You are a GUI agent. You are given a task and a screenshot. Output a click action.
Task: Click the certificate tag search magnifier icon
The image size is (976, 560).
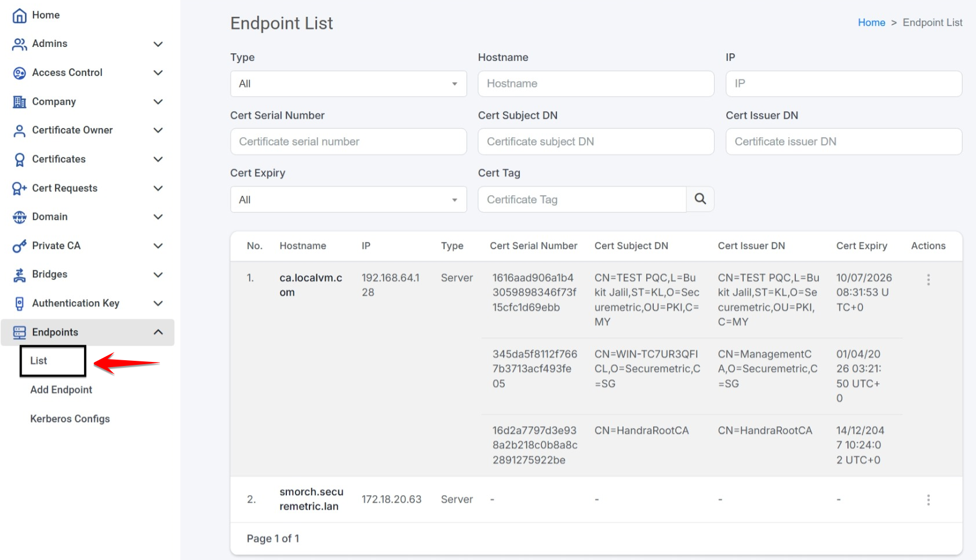700,199
